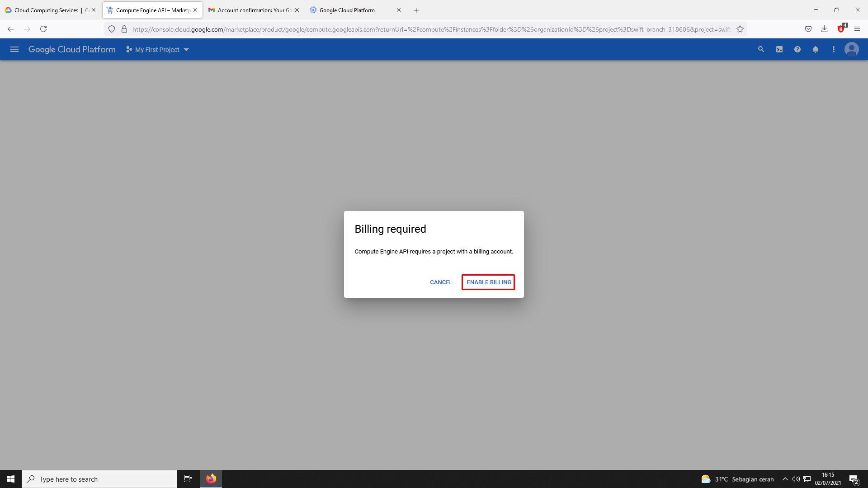
Task: Open the notifications bell icon
Action: [x=816, y=50]
